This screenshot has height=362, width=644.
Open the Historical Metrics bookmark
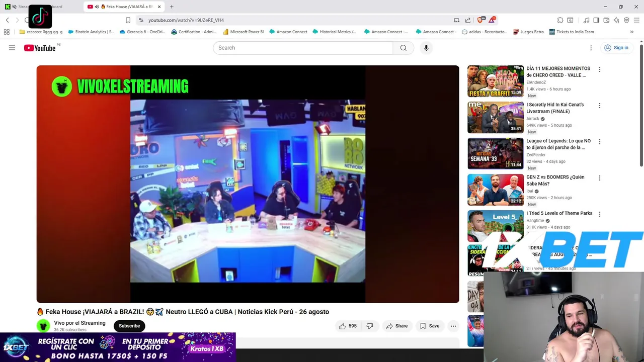click(334, 32)
